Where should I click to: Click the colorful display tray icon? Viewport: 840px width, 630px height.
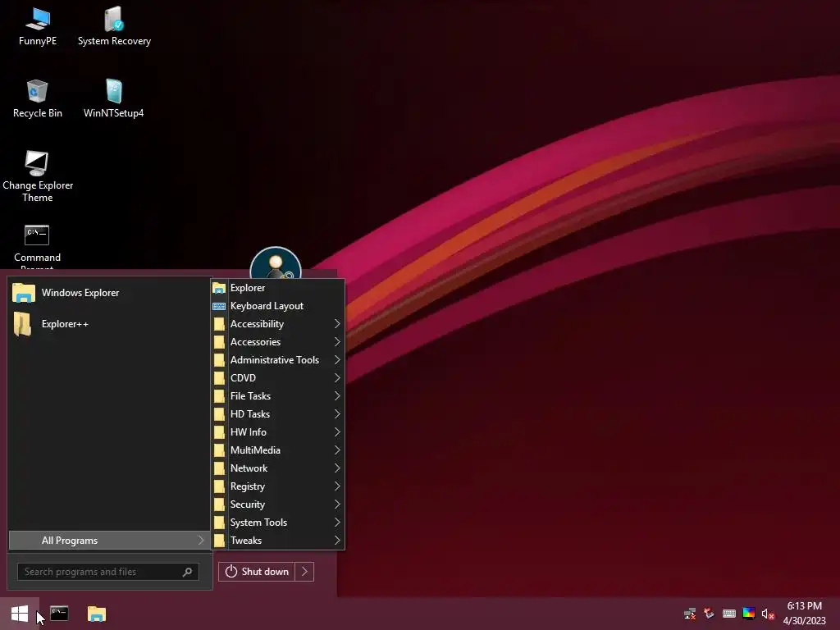coord(748,614)
